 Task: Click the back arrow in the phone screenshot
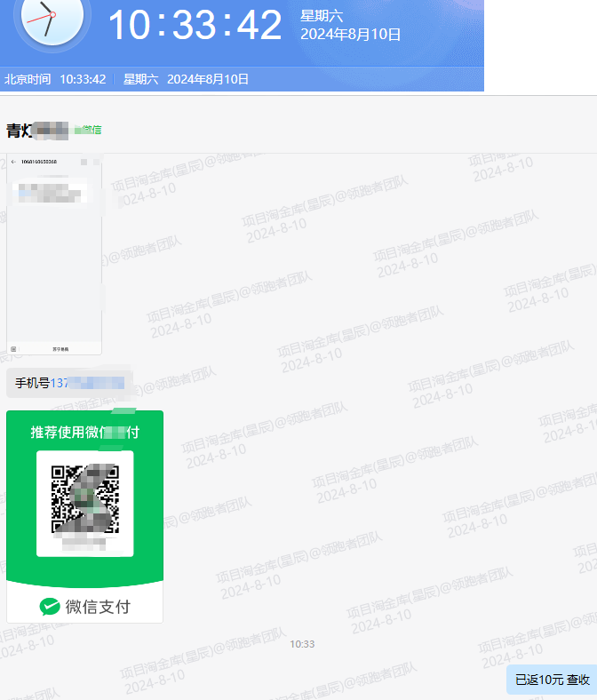tap(13, 162)
